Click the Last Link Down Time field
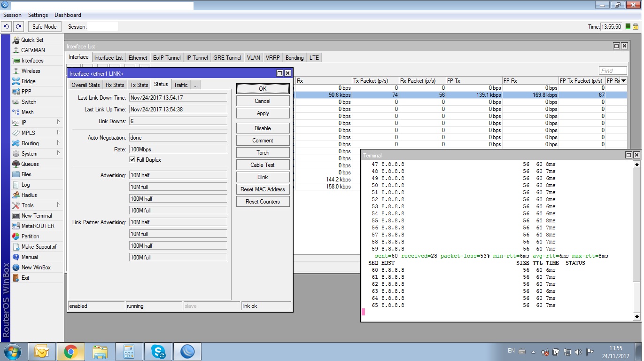Viewport: 644px width, 361px height. tap(178, 98)
